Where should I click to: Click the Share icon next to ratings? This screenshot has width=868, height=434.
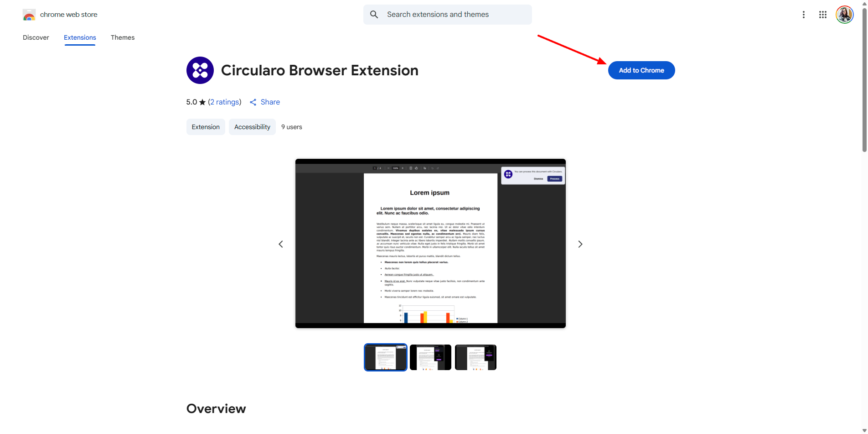[x=253, y=102]
